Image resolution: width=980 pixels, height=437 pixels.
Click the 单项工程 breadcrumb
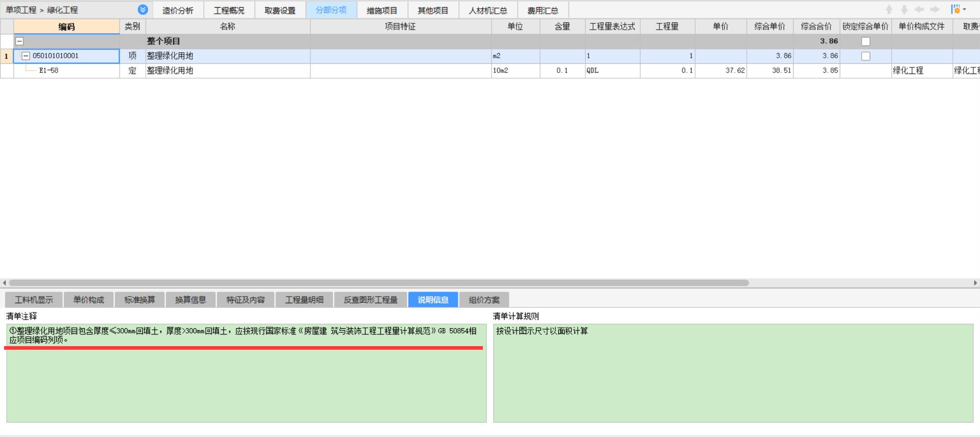(x=21, y=10)
